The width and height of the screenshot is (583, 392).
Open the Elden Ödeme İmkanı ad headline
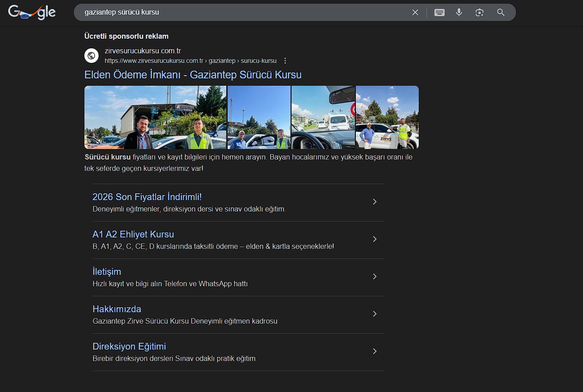[193, 75]
